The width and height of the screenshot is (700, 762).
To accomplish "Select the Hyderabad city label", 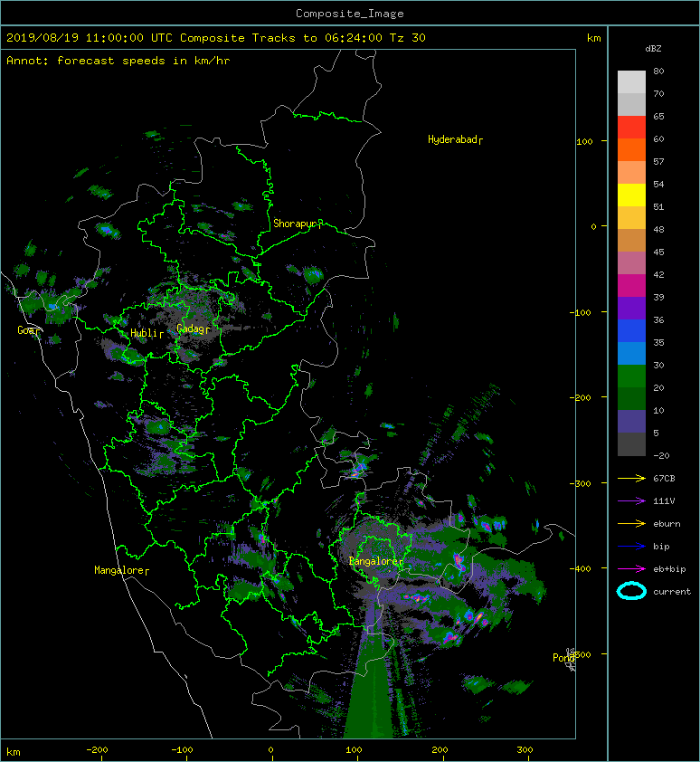I will click(x=455, y=140).
